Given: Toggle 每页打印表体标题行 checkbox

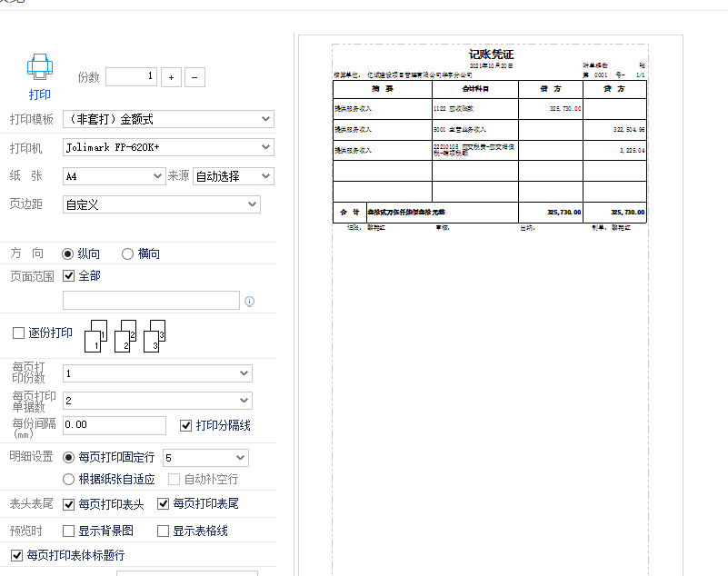Looking at the screenshot, I should (16, 555).
